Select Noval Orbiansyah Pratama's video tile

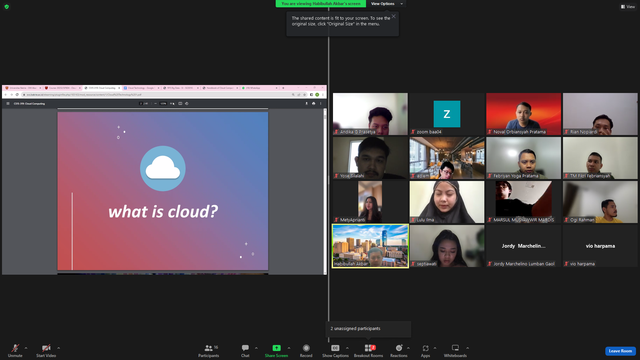pyautogui.click(x=524, y=114)
